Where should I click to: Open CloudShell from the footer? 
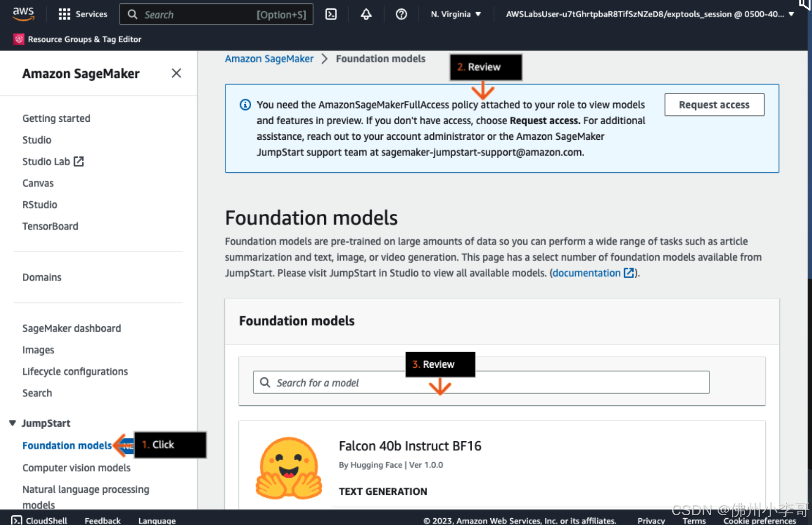pos(39,520)
